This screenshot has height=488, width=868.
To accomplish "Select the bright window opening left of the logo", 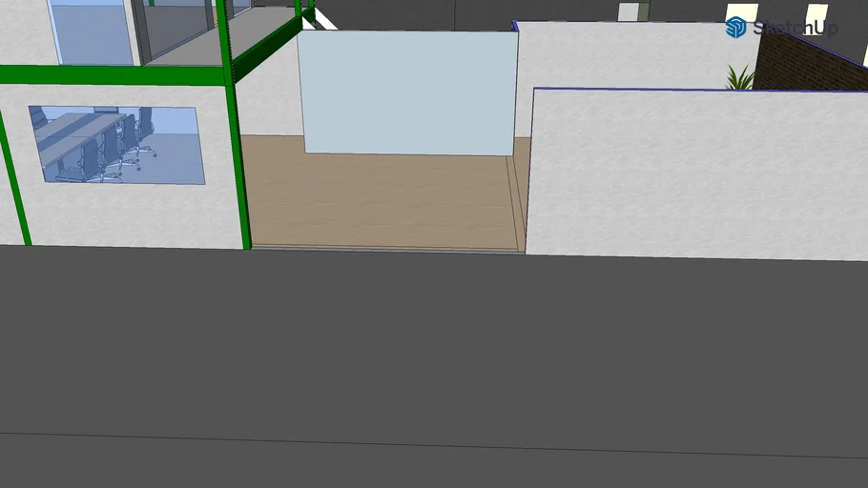I will [x=628, y=11].
